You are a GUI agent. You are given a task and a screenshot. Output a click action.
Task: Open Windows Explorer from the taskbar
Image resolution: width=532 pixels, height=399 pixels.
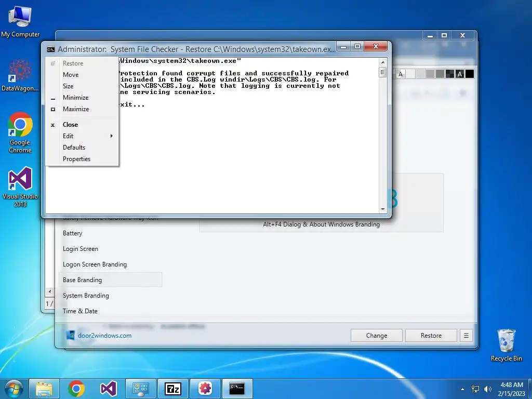pyautogui.click(x=44, y=389)
